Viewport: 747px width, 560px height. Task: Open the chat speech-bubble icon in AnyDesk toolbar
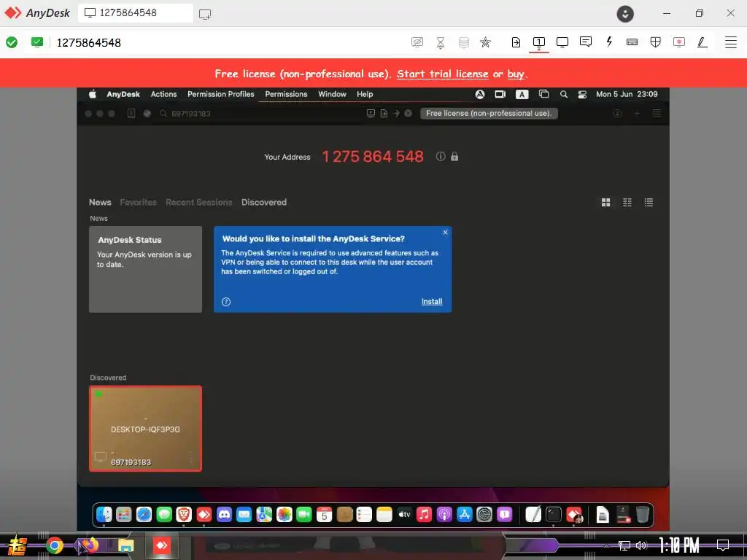coord(586,42)
